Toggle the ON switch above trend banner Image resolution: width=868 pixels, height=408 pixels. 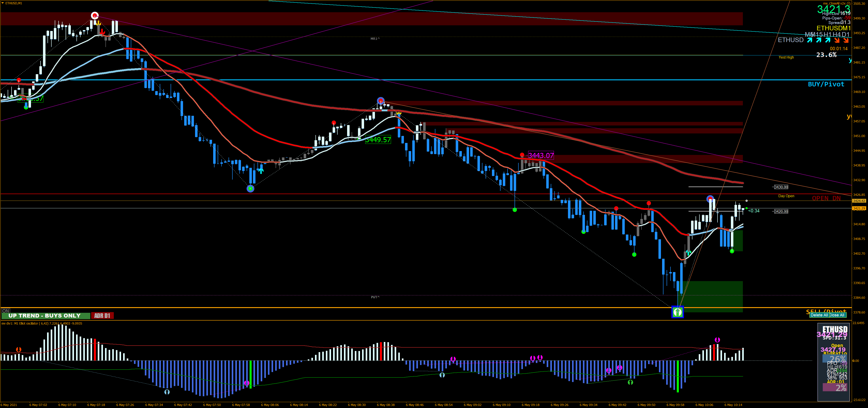point(5,311)
